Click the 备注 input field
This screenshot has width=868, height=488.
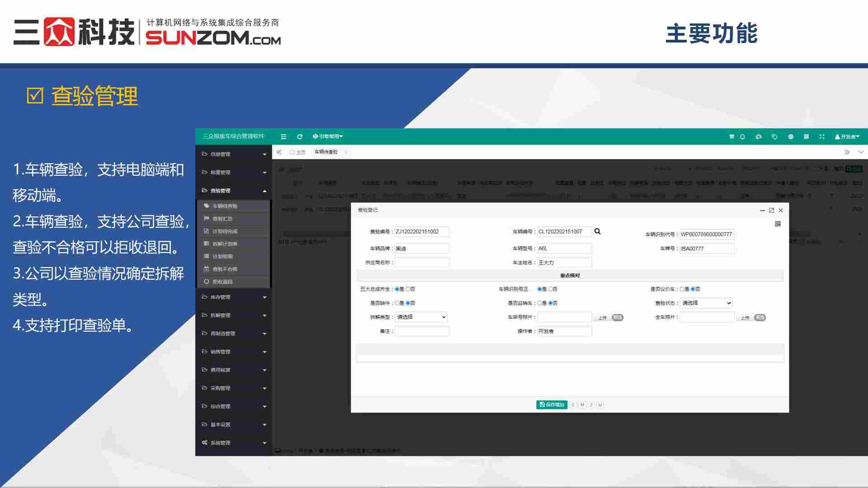point(422,331)
